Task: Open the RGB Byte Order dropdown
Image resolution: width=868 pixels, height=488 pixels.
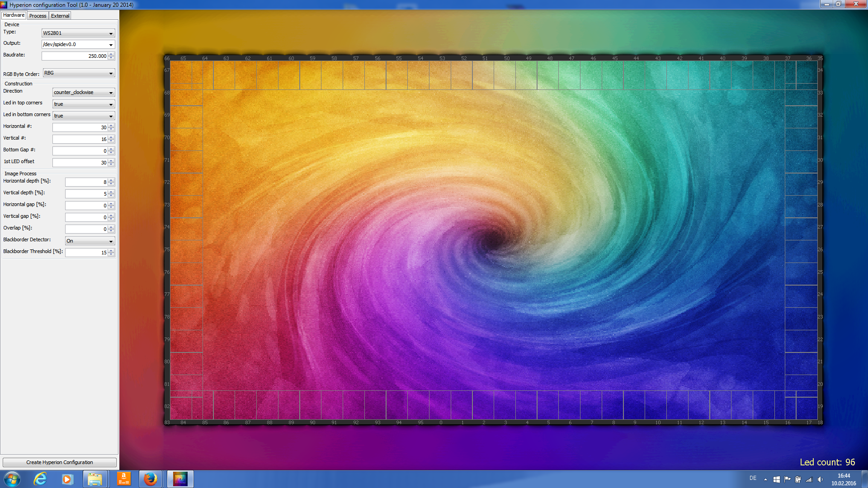Action: point(79,73)
